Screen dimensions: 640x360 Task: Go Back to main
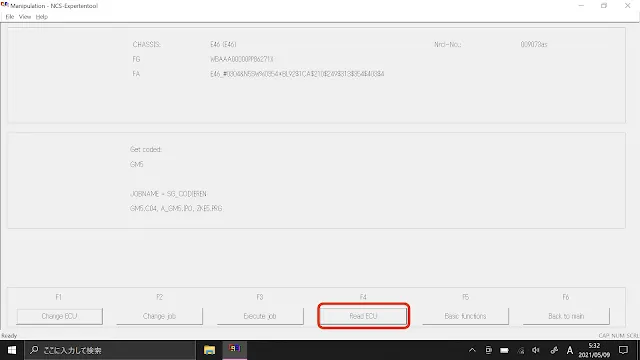pos(566,316)
